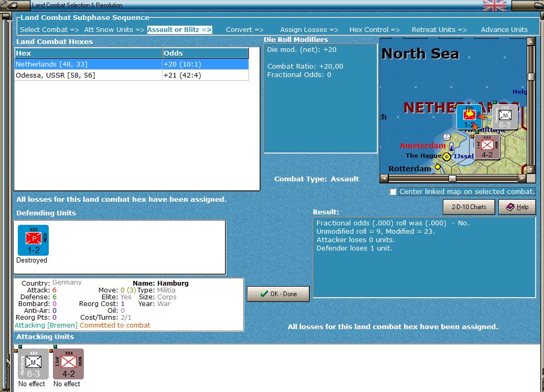
Task: Click the Unmodified roll = 9 result line
Action: (375, 232)
